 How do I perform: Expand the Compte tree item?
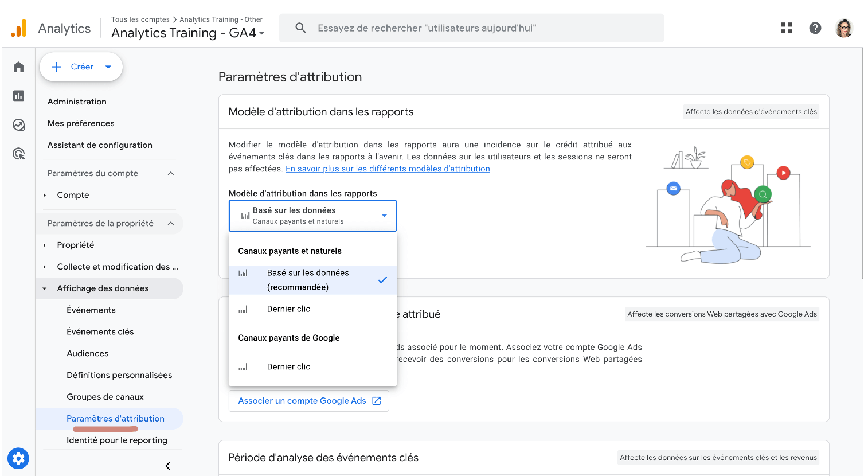click(x=45, y=195)
